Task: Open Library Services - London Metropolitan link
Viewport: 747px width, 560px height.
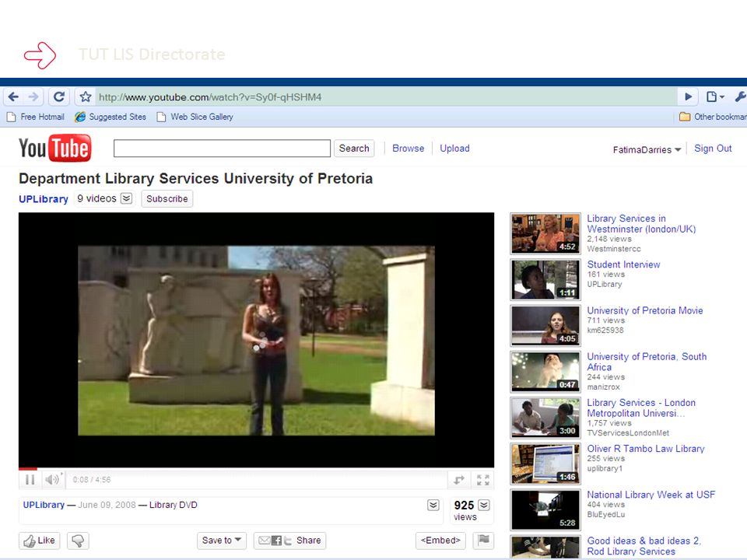Action: pyautogui.click(x=641, y=408)
